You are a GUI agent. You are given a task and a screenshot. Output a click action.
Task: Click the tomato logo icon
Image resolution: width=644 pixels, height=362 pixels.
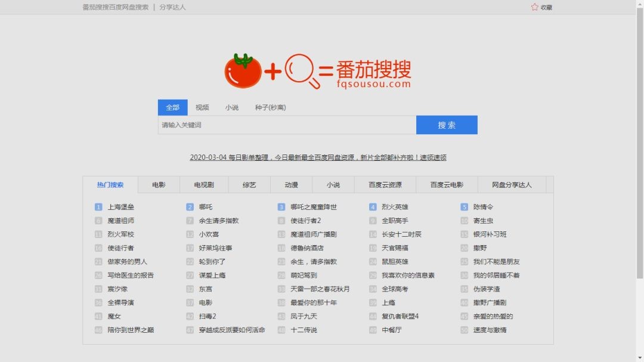click(243, 71)
